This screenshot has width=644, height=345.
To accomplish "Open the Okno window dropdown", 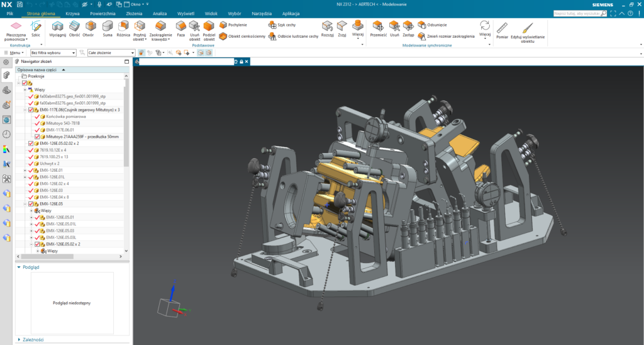I will 136,4.
